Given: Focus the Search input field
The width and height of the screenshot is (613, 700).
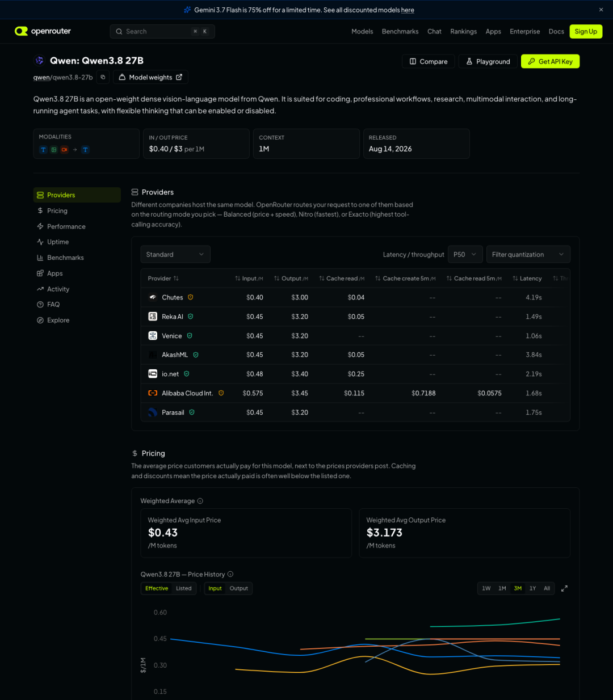Looking at the screenshot, I should click(162, 31).
